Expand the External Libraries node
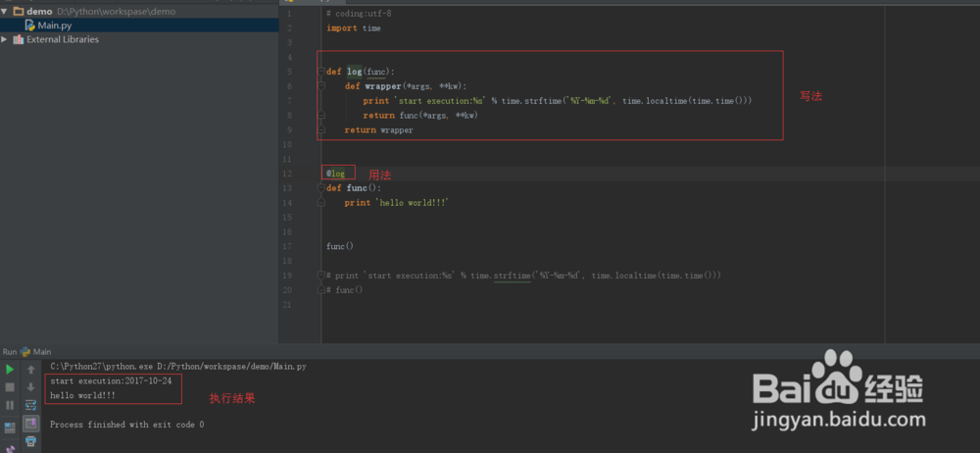980x453 pixels. (x=6, y=40)
